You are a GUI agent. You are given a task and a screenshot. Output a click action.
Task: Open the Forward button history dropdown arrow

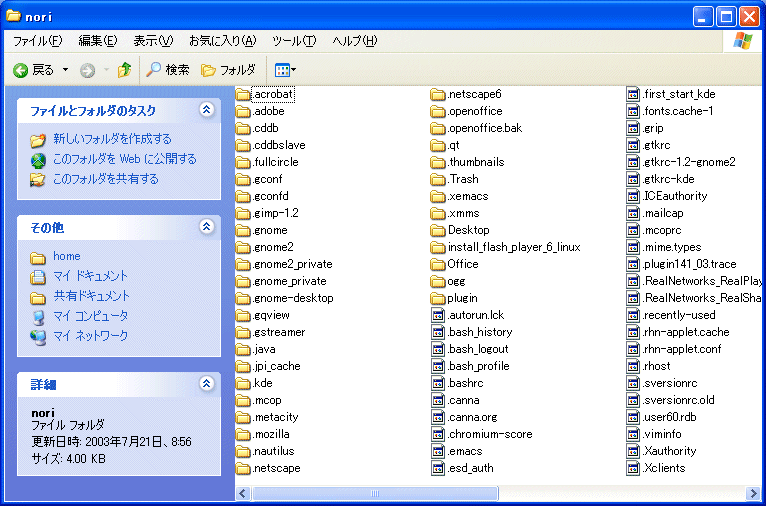(106, 70)
